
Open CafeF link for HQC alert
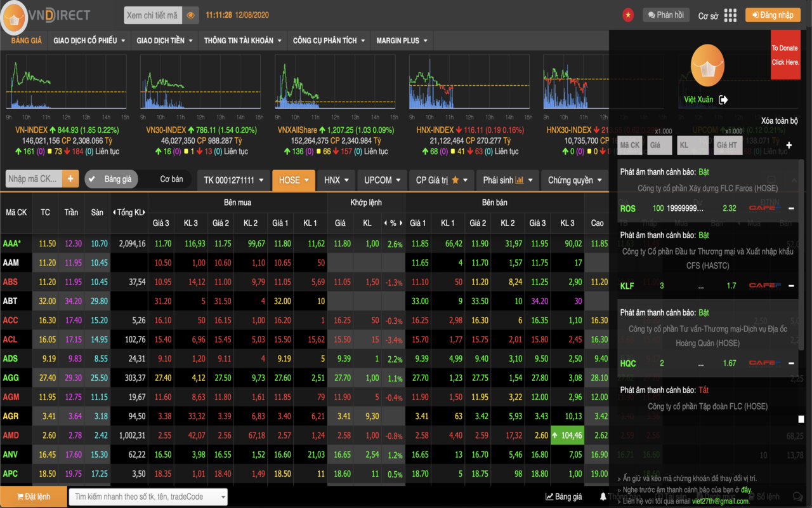point(764,363)
